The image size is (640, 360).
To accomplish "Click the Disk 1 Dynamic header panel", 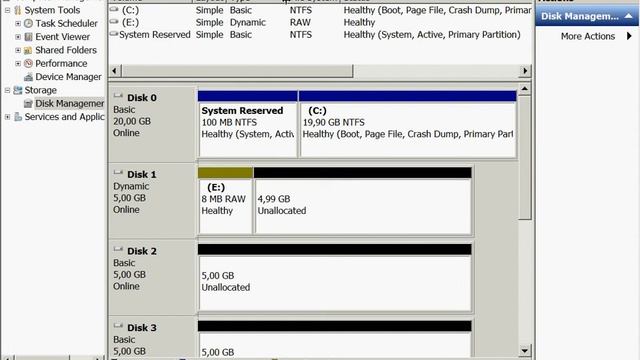I will (152, 200).
